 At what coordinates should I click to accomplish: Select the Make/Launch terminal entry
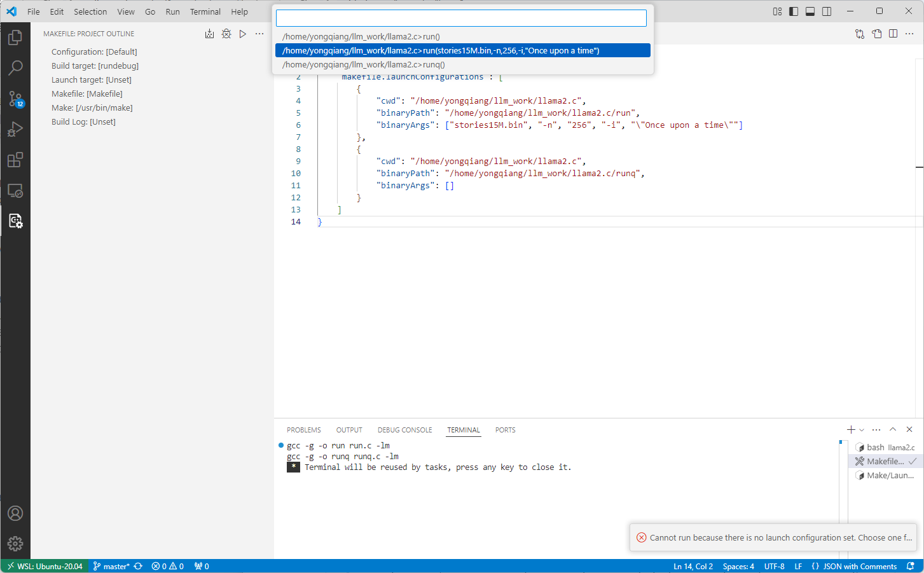tap(885, 475)
